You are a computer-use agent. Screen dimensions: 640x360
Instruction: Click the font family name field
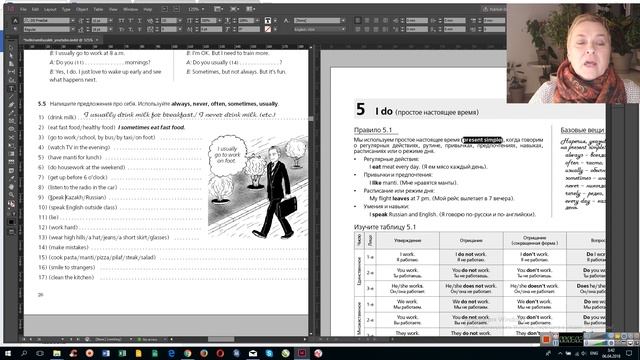coord(47,20)
